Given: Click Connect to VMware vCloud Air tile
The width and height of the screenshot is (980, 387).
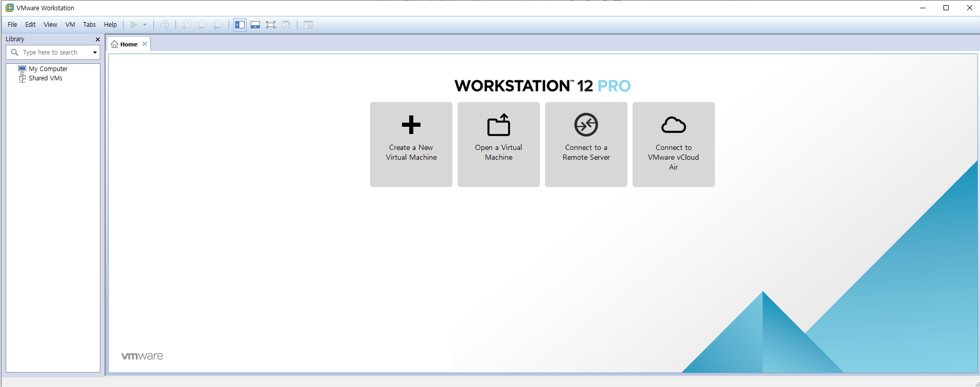Looking at the screenshot, I should pos(674,144).
